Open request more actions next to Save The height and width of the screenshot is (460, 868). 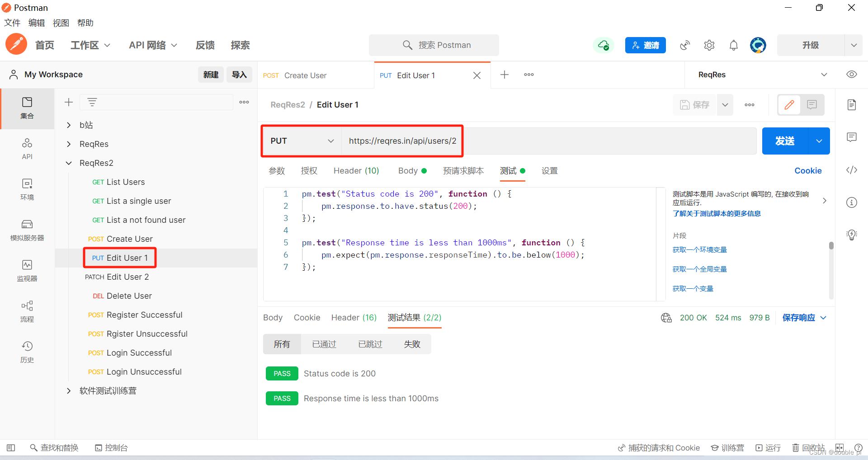[750, 105]
